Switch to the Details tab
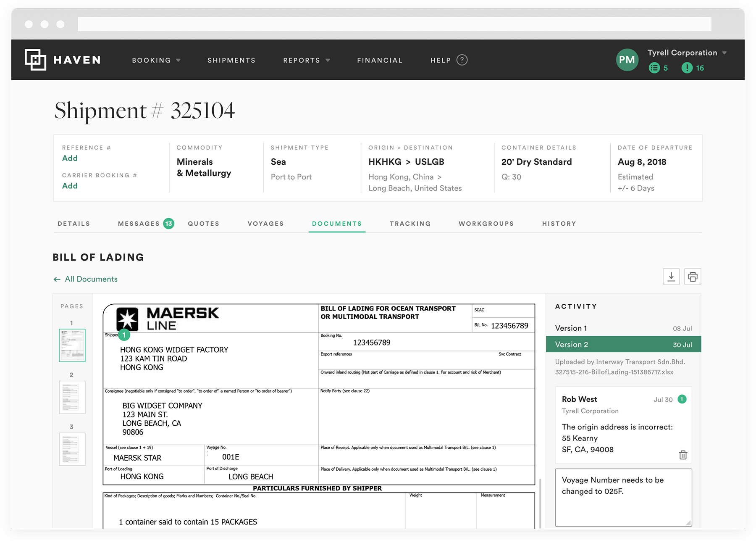756x543 pixels. [x=74, y=224]
